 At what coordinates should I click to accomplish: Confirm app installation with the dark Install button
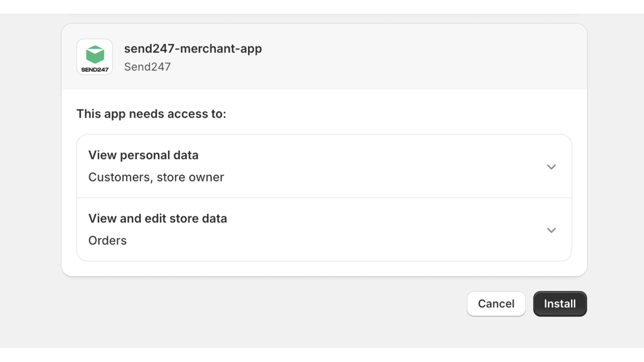(560, 304)
